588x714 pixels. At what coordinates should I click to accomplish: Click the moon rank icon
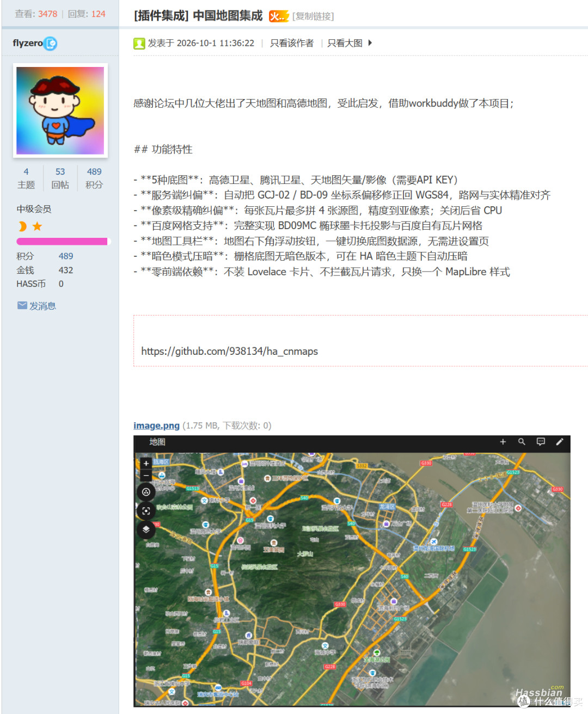pyautogui.click(x=22, y=226)
